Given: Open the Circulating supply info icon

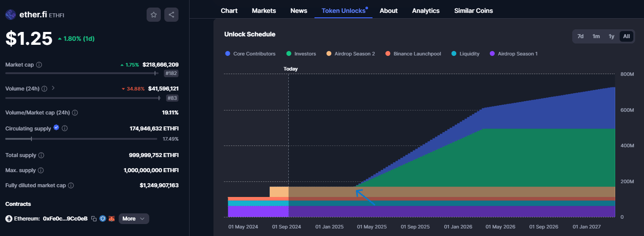Looking at the screenshot, I should [65, 129].
